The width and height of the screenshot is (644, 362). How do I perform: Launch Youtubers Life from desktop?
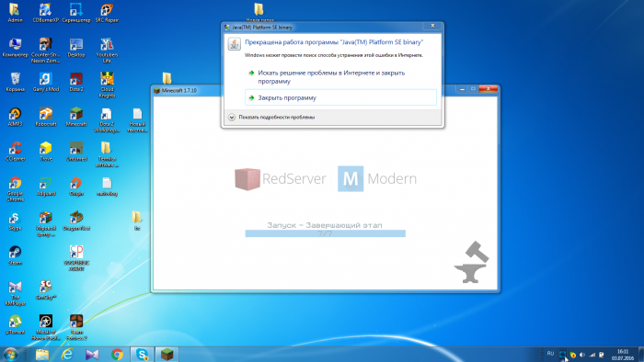pyautogui.click(x=107, y=50)
